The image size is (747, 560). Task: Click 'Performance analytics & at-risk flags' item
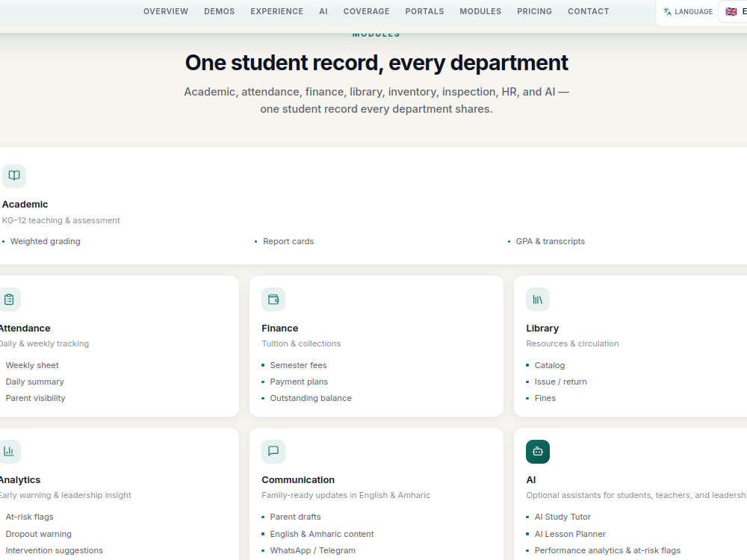[x=607, y=550]
